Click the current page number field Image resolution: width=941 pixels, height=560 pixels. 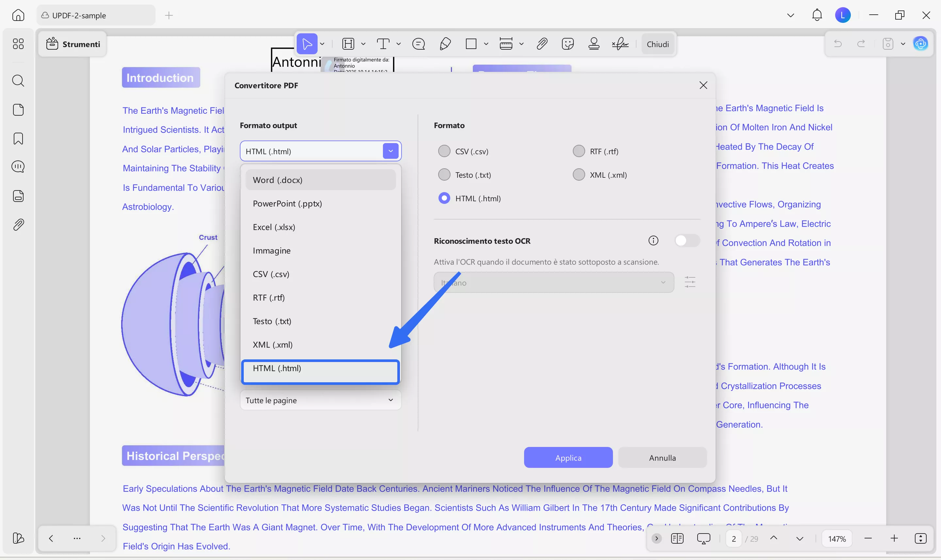click(734, 538)
